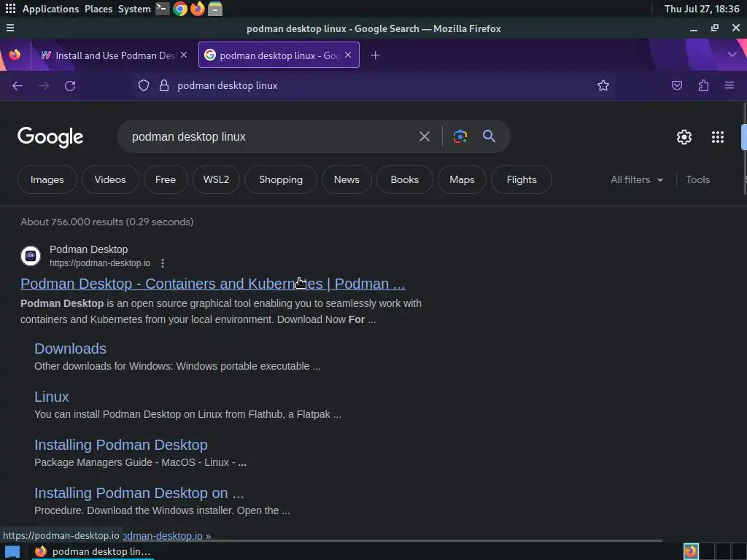Switch to Flights results

522,179
